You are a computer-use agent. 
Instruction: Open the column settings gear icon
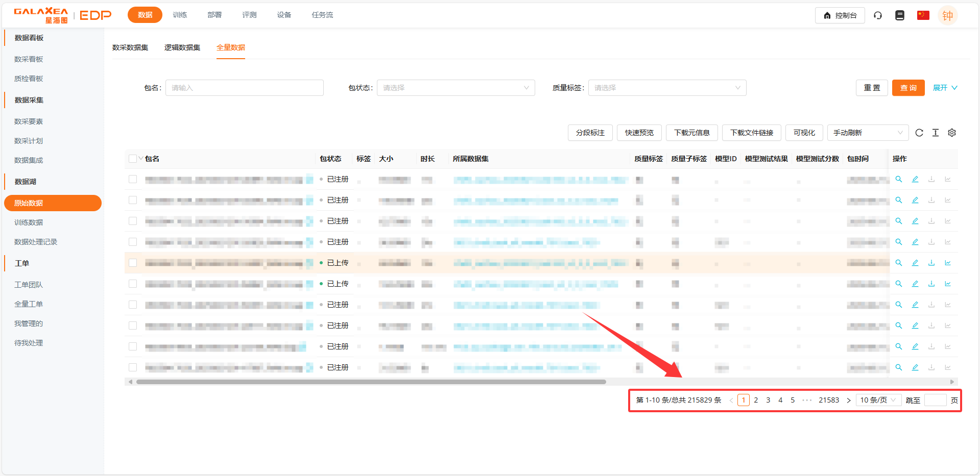coord(951,133)
